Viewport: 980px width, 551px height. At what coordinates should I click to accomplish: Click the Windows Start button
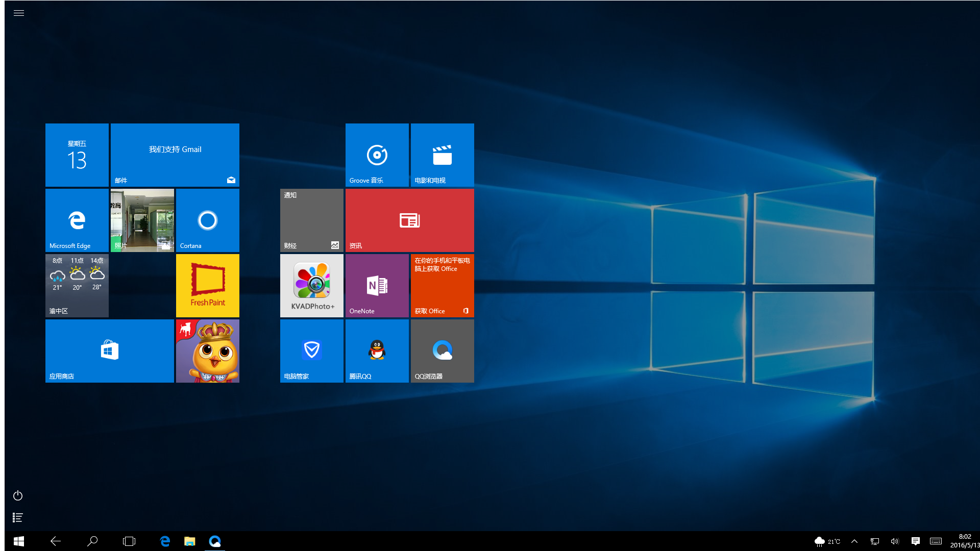[x=19, y=541]
